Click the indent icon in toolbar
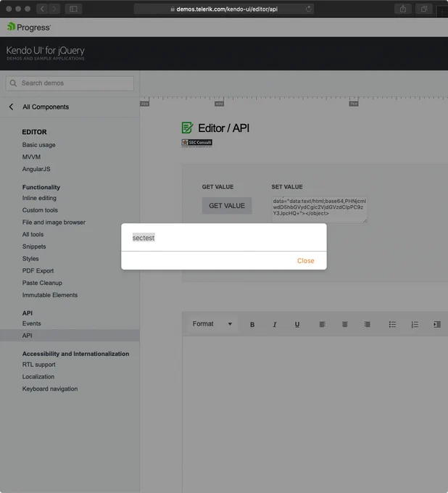The height and width of the screenshot is (493, 448). 437,325
